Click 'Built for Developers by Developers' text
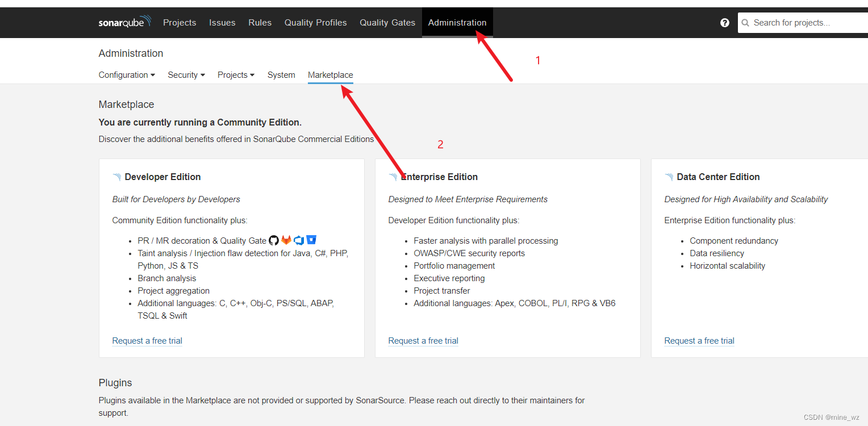 (x=176, y=199)
